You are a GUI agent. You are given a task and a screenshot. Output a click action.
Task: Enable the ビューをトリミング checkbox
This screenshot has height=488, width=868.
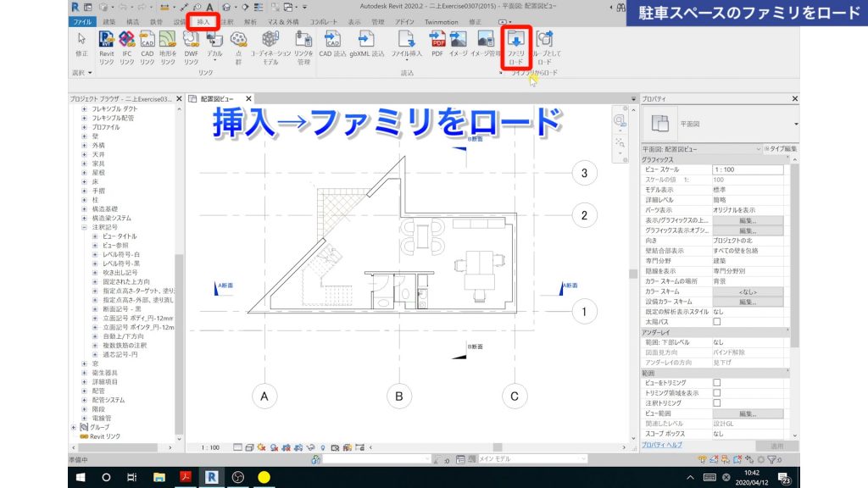[x=717, y=382]
